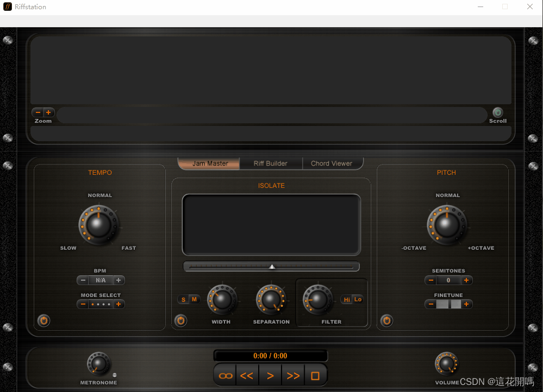
Task: Toggle the loop playback button
Action: pos(226,376)
